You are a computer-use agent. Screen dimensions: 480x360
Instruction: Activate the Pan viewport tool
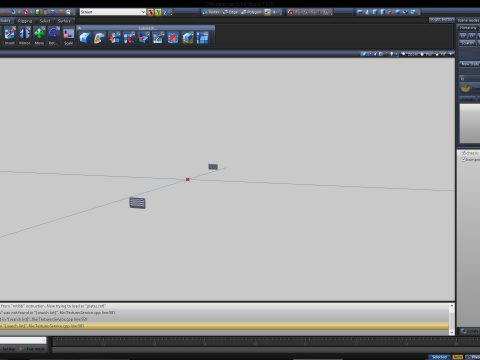coord(427,54)
